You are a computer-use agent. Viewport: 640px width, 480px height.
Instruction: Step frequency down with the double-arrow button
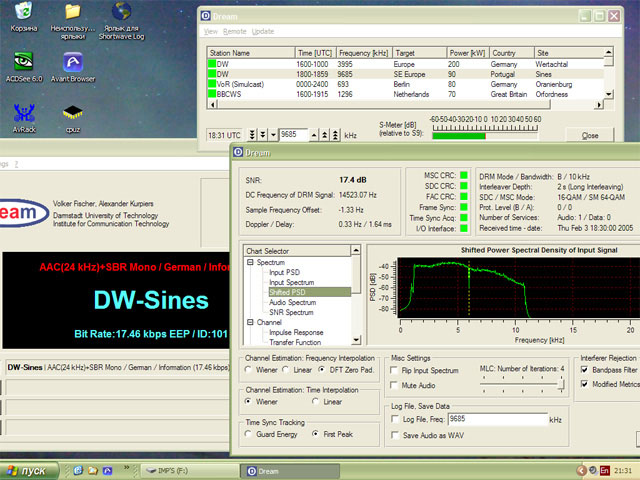pyautogui.click(x=262, y=134)
